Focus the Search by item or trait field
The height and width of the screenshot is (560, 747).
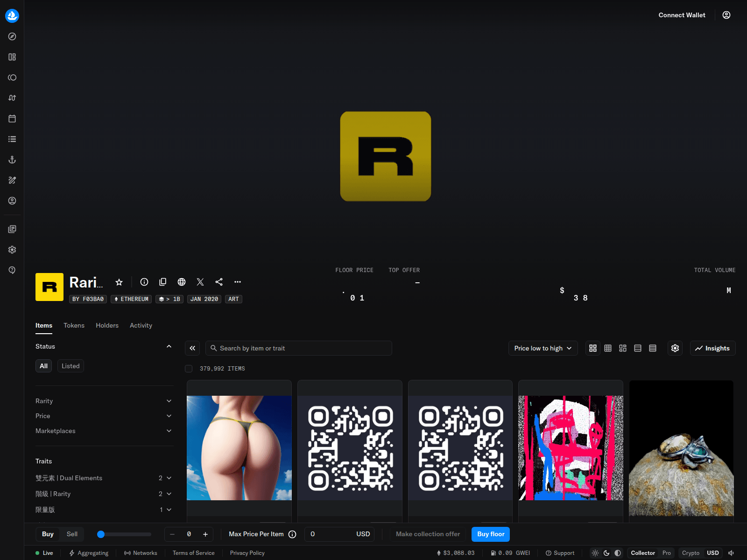299,348
